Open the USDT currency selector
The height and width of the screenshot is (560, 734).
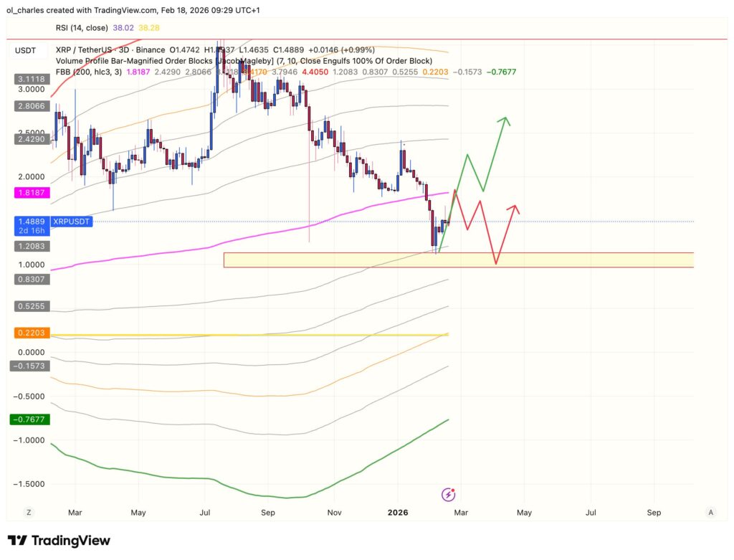coord(27,50)
